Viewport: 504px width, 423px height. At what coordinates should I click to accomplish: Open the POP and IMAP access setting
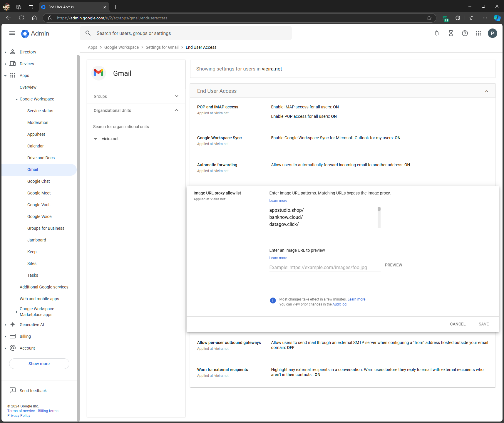click(x=217, y=107)
